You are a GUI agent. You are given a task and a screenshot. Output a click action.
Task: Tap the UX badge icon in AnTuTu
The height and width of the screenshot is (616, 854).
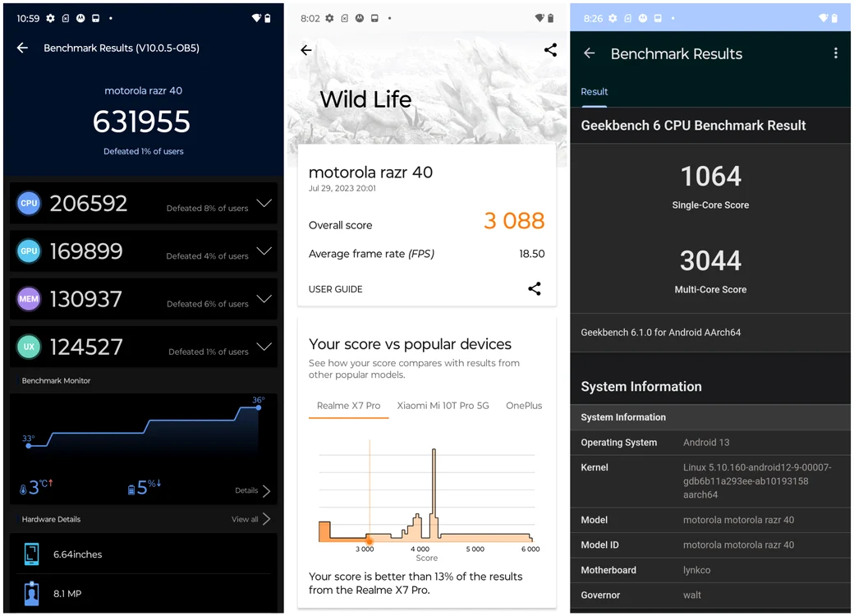pos(29,347)
